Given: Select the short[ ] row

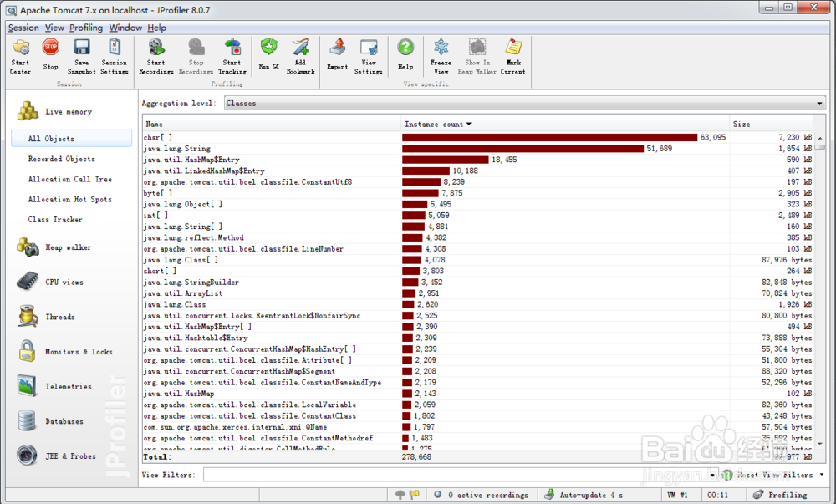Looking at the screenshot, I should click(x=478, y=271).
